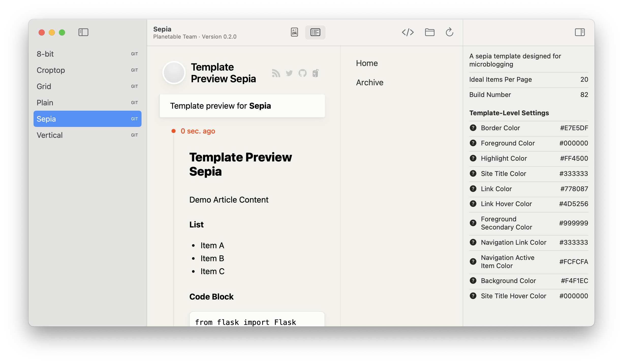
Task: Click the round site avatar image
Action: click(x=174, y=73)
